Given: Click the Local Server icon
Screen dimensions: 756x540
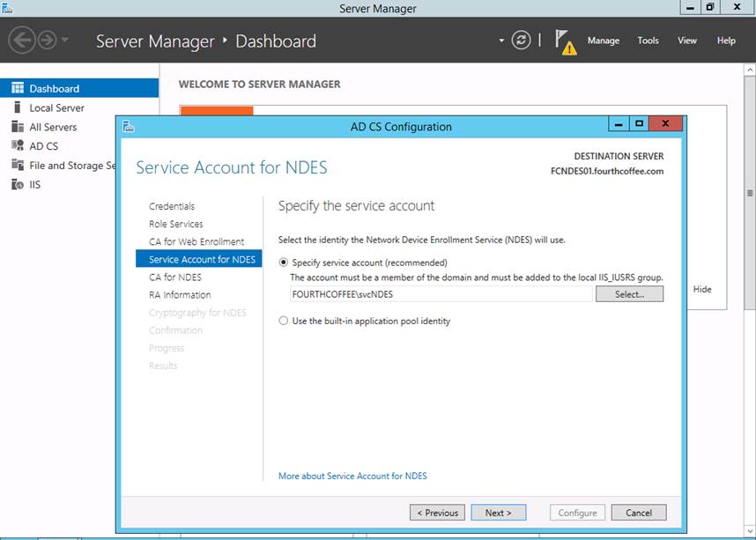Looking at the screenshot, I should (18, 108).
